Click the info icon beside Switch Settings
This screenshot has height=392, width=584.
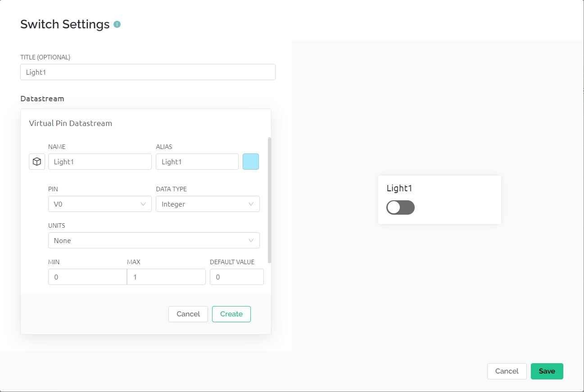(117, 24)
